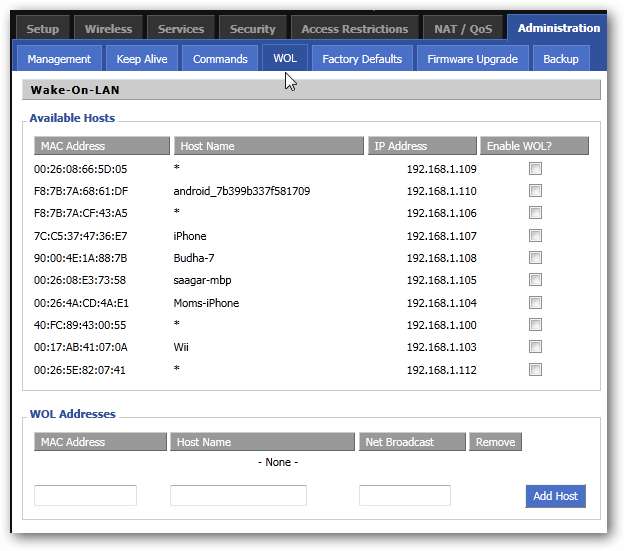
Task: Check WOL box for 192.168.1.109
Action: coord(536,169)
